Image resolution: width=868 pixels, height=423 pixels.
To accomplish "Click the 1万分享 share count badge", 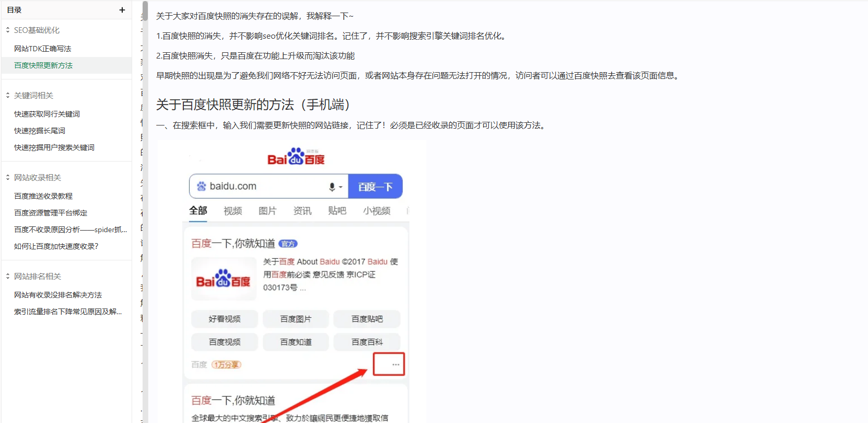I will [226, 365].
